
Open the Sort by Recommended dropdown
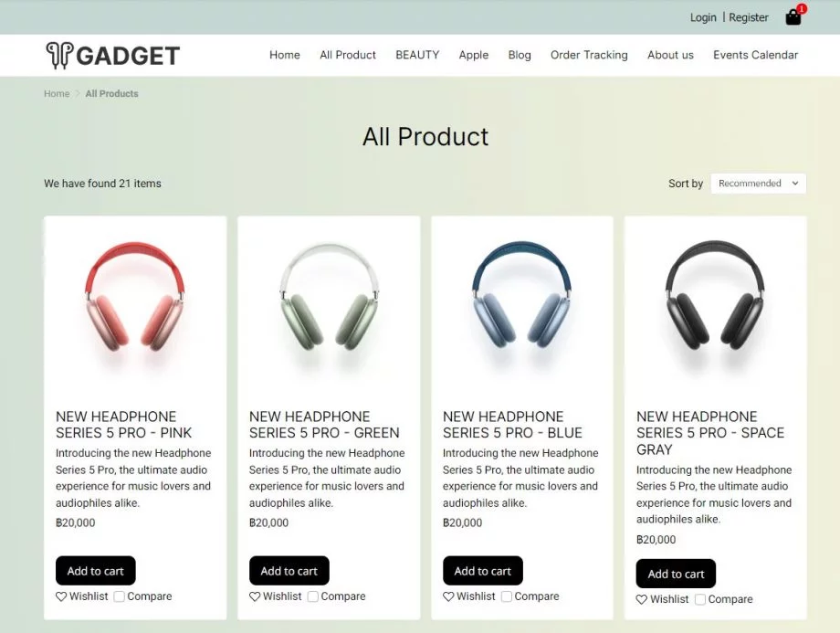(x=758, y=184)
